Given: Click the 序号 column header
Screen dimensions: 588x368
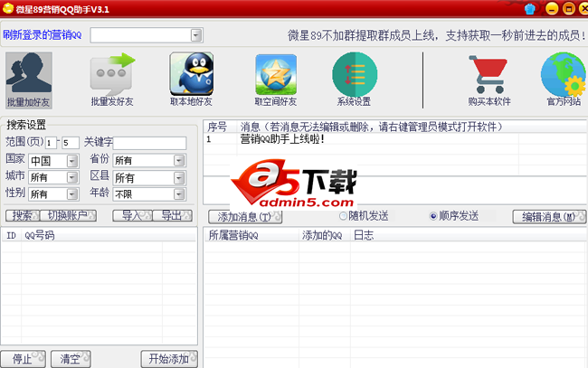Looking at the screenshot, I should [220, 127].
